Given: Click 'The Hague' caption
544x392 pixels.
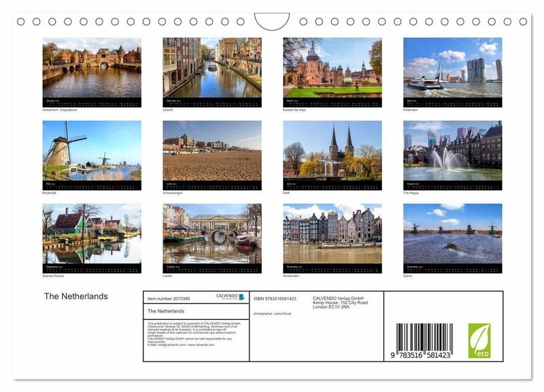Looking at the screenshot, I should click(411, 193).
